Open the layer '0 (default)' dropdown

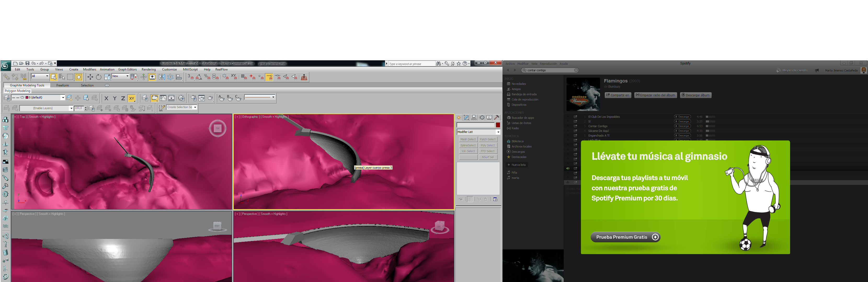point(63,98)
